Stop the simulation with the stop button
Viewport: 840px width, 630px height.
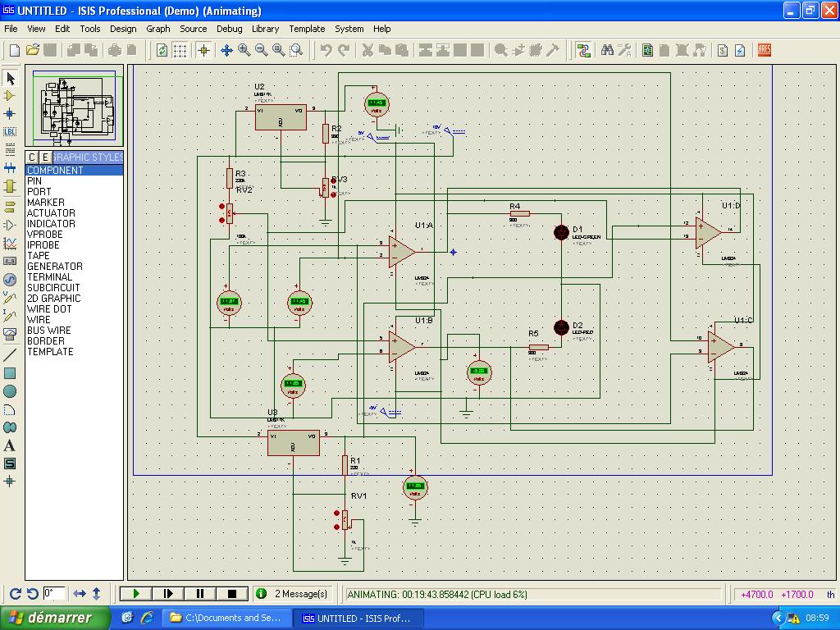(x=231, y=594)
